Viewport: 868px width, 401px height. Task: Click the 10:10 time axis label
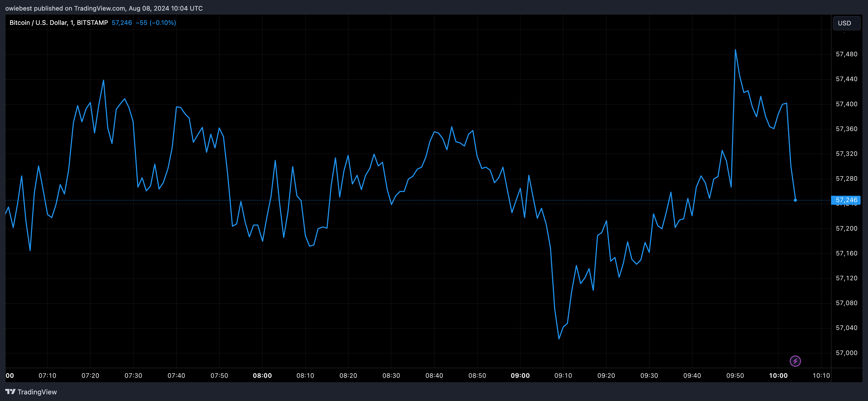[821, 375]
